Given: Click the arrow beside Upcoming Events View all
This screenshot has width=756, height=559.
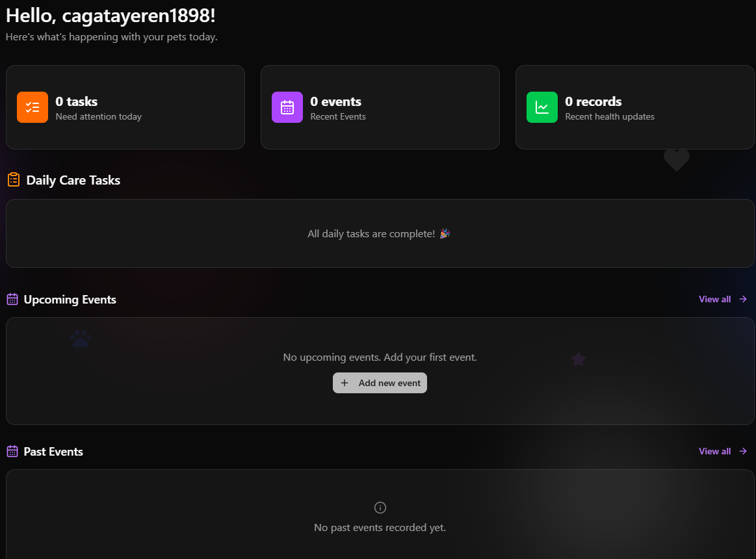Looking at the screenshot, I should pyautogui.click(x=744, y=299).
